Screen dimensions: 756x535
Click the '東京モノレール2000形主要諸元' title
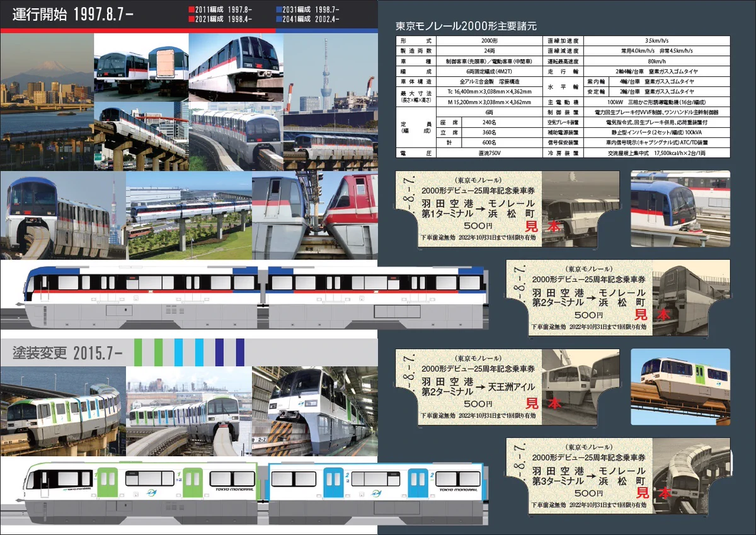[x=466, y=26]
